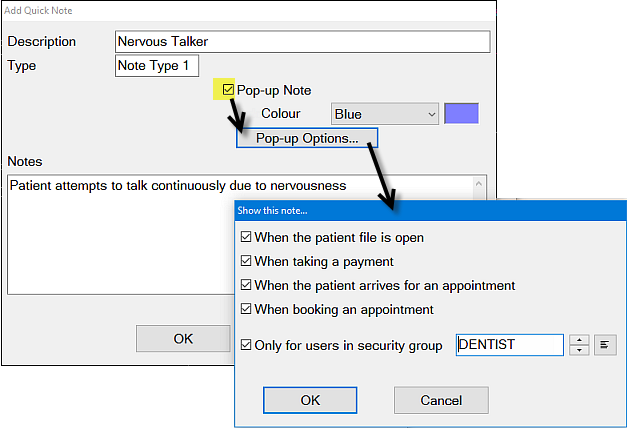The image size is (627, 428).
Task: Click OK in Show this note dialog
Action: coord(310,400)
